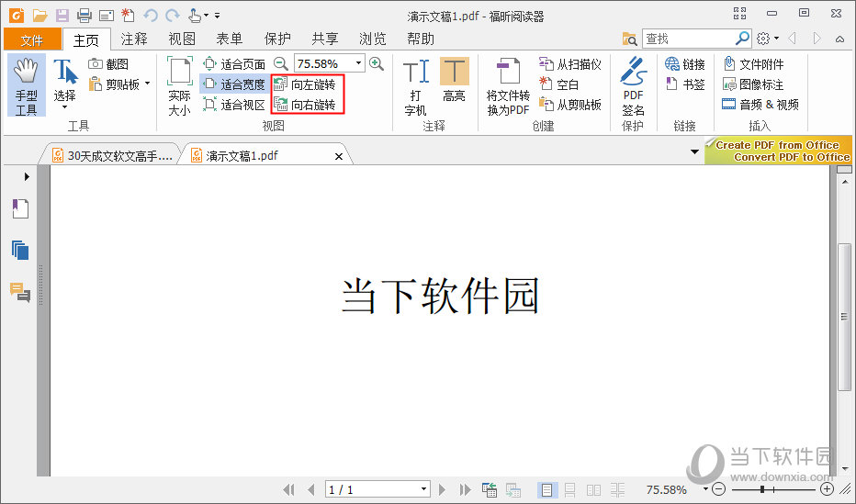Switch to the 表单 ribbon tab
The image size is (856, 504).
tap(230, 39)
